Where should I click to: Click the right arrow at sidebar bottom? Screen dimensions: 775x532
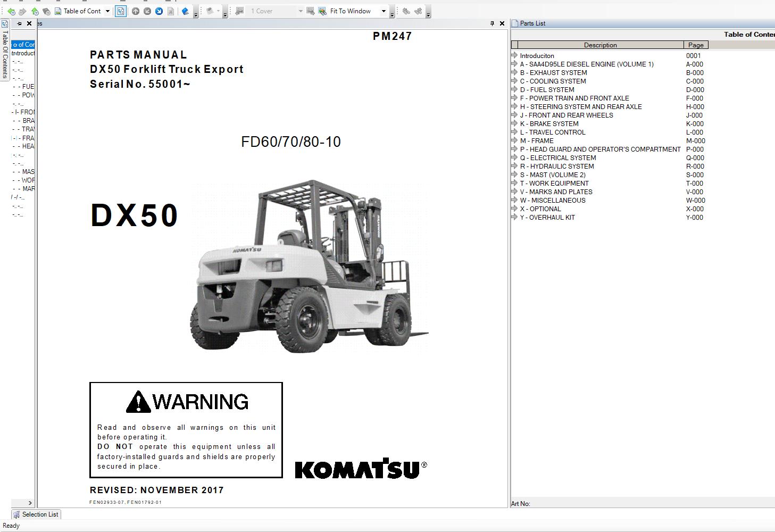pyautogui.click(x=29, y=503)
